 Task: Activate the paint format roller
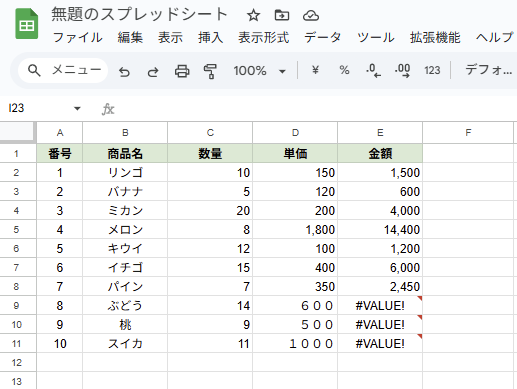[210, 71]
